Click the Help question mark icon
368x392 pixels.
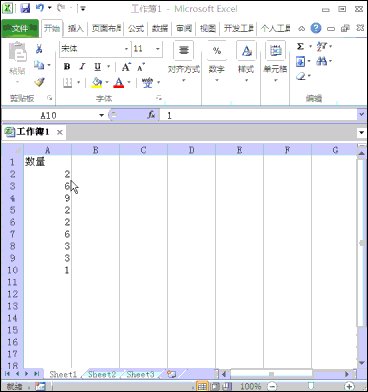[x=316, y=28]
